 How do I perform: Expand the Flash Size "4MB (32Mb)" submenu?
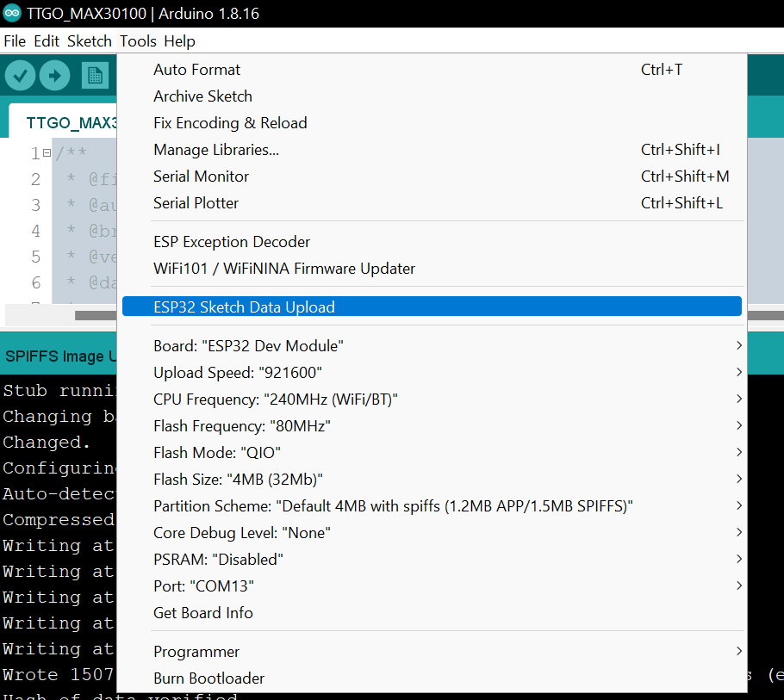[x=432, y=480]
